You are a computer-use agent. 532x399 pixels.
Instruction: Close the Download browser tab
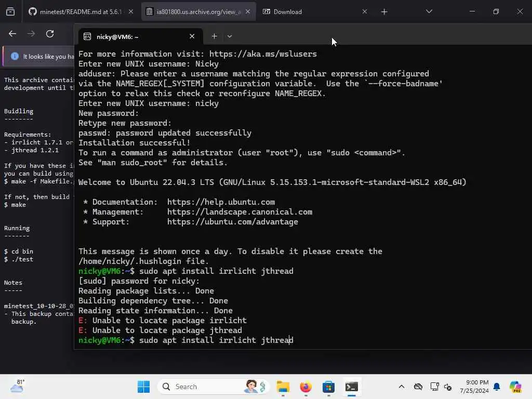point(364,11)
